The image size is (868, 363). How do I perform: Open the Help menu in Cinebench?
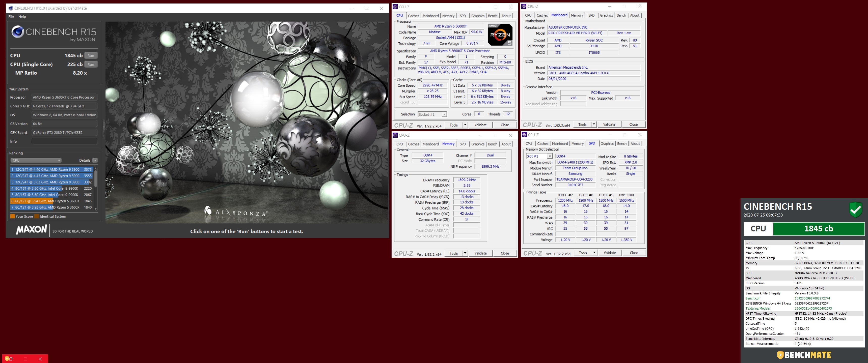[x=22, y=16]
